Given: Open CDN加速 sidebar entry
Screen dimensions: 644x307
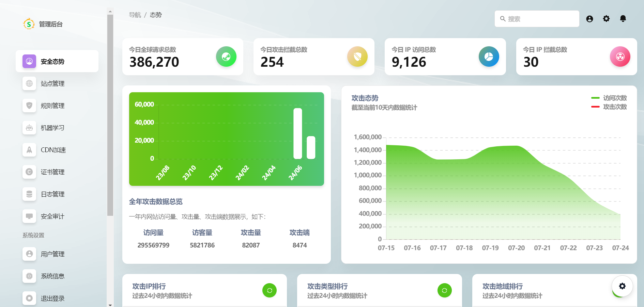Looking at the screenshot, I should 53,150.
